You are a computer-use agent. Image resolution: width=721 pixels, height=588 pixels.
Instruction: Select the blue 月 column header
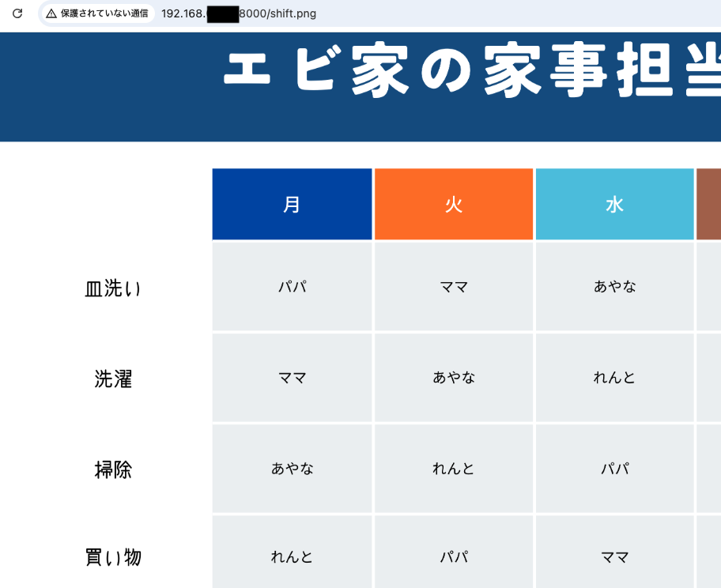[292, 204]
